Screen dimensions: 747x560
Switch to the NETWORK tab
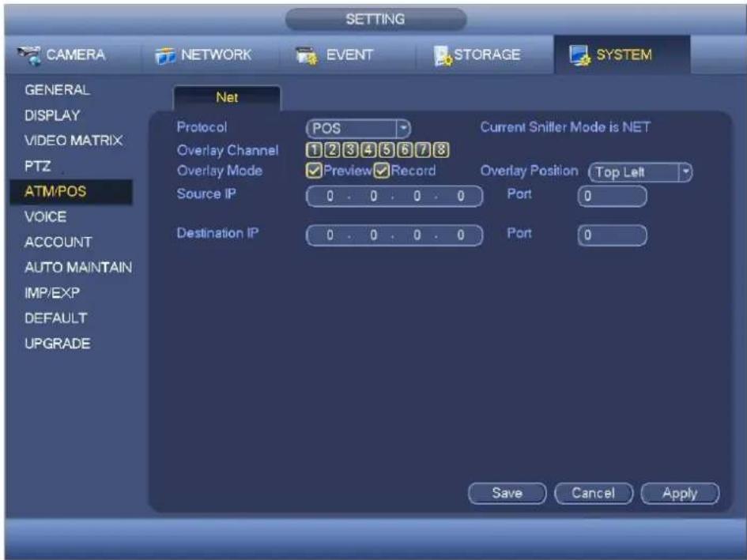pyautogui.click(x=209, y=54)
